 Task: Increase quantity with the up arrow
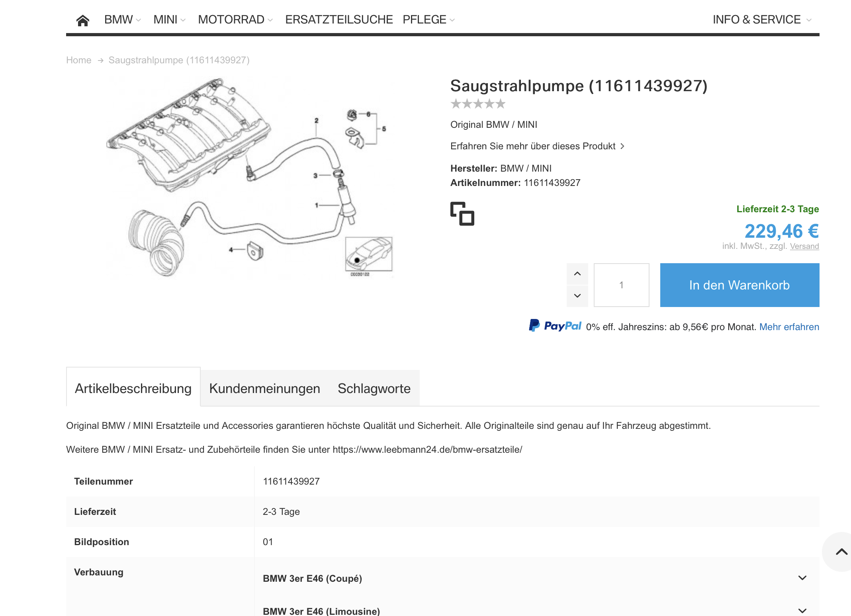[577, 274]
